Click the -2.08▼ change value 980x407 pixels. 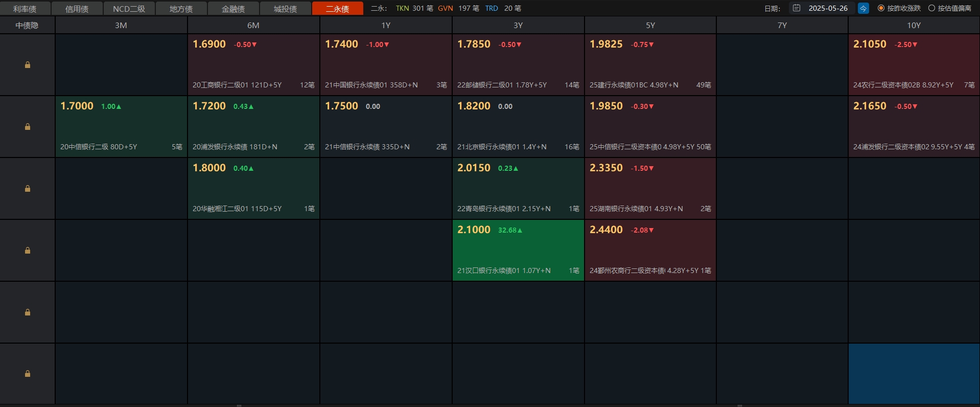[642, 230]
